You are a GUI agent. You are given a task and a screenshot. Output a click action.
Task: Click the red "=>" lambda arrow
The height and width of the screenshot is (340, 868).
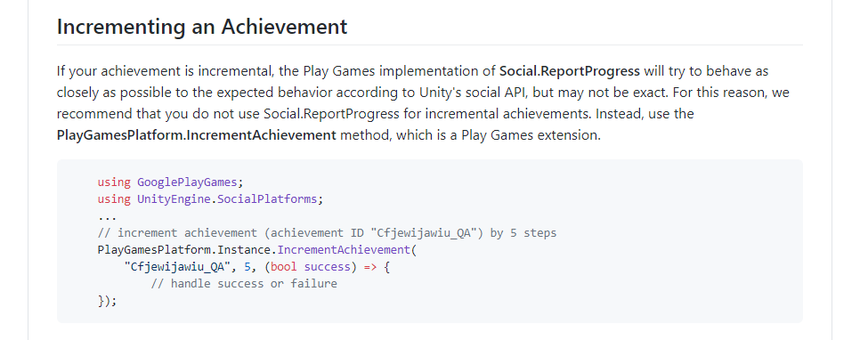tap(370, 267)
